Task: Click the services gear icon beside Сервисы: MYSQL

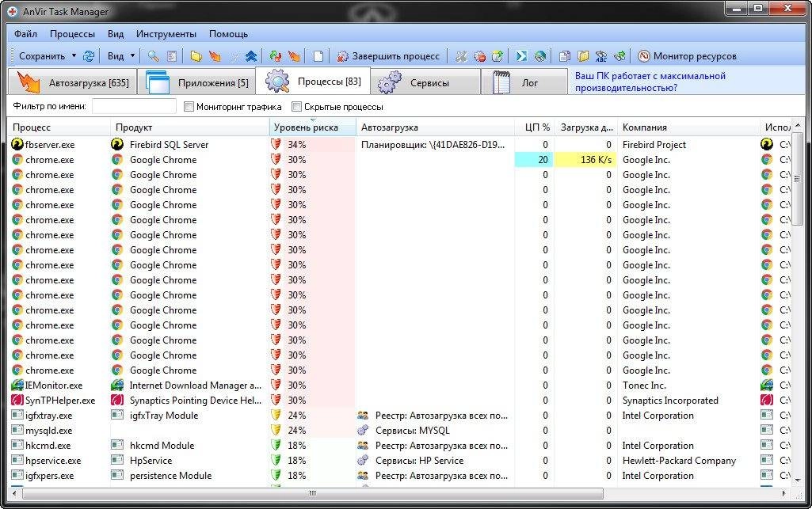Action: tap(363, 430)
